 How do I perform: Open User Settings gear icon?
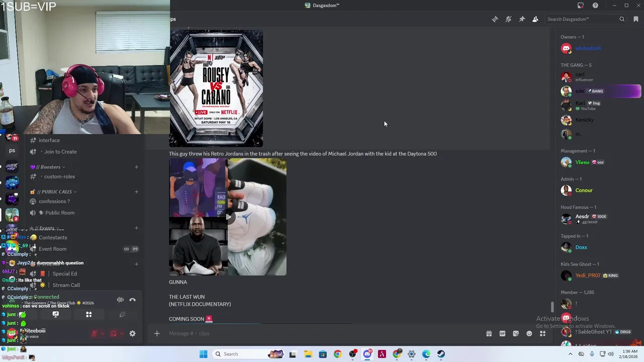(x=132, y=333)
